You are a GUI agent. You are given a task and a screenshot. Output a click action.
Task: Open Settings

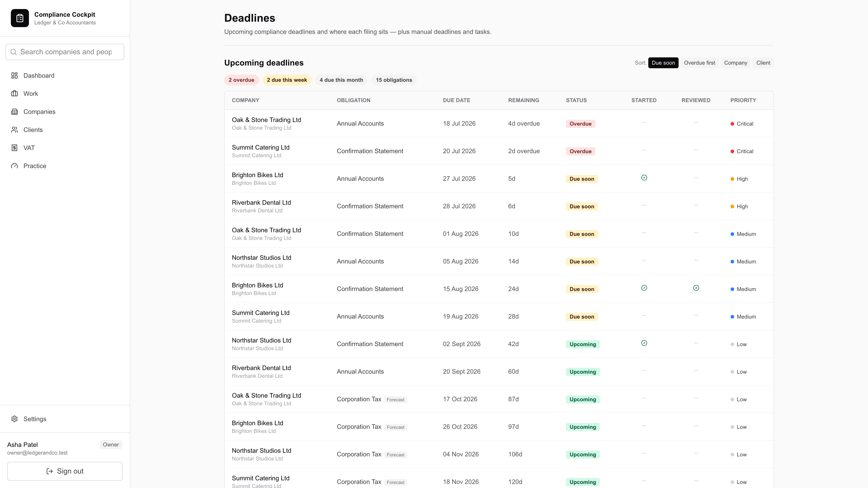[65, 419]
